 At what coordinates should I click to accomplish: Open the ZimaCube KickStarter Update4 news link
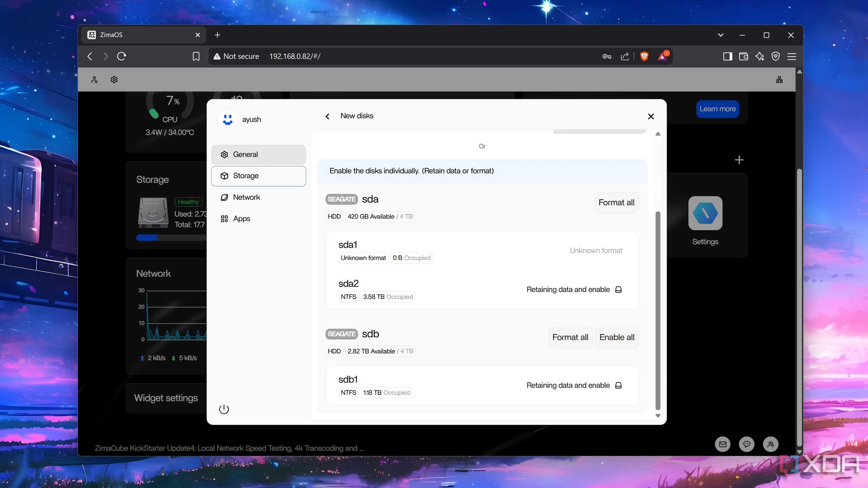tap(229, 448)
